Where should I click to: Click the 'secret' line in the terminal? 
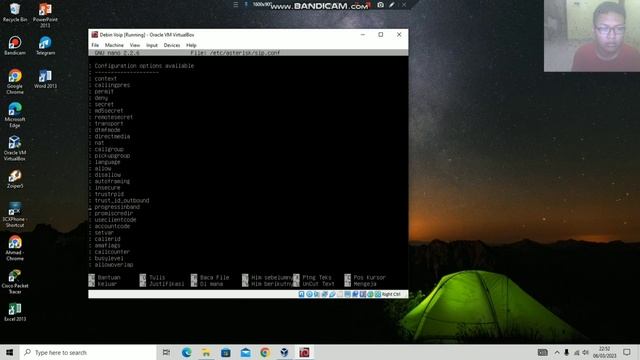coord(104,104)
